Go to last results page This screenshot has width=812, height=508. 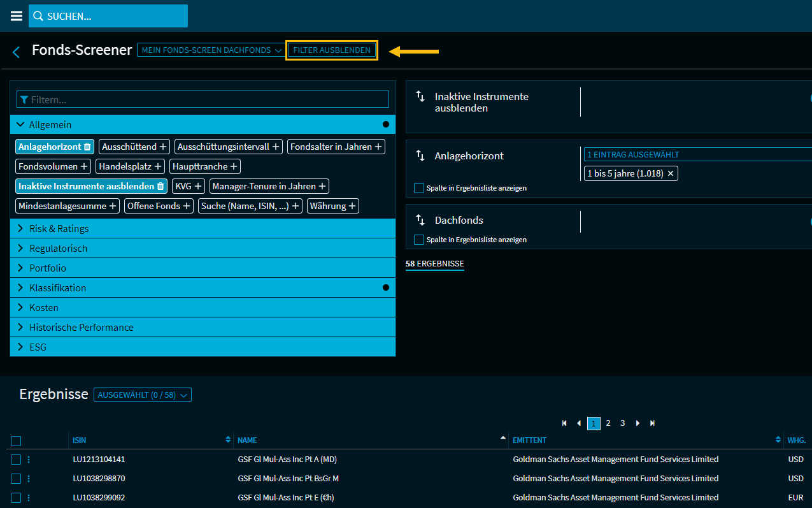652,423
